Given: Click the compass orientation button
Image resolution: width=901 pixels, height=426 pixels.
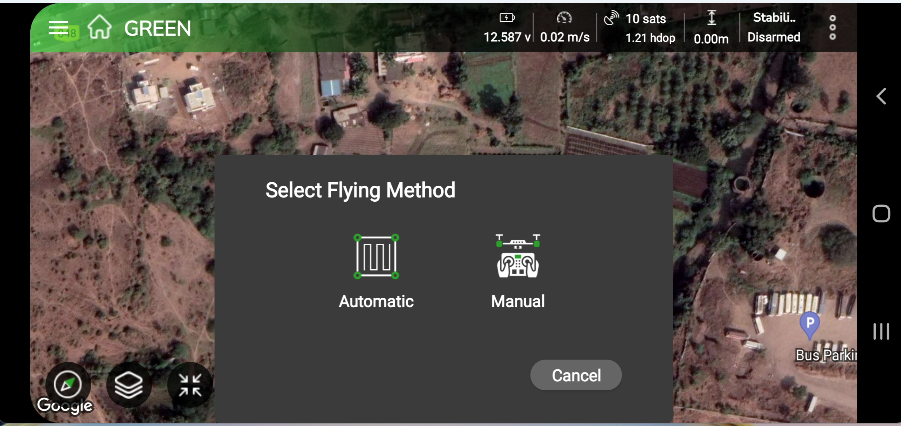Looking at the screenshot, I should [68, 385].
